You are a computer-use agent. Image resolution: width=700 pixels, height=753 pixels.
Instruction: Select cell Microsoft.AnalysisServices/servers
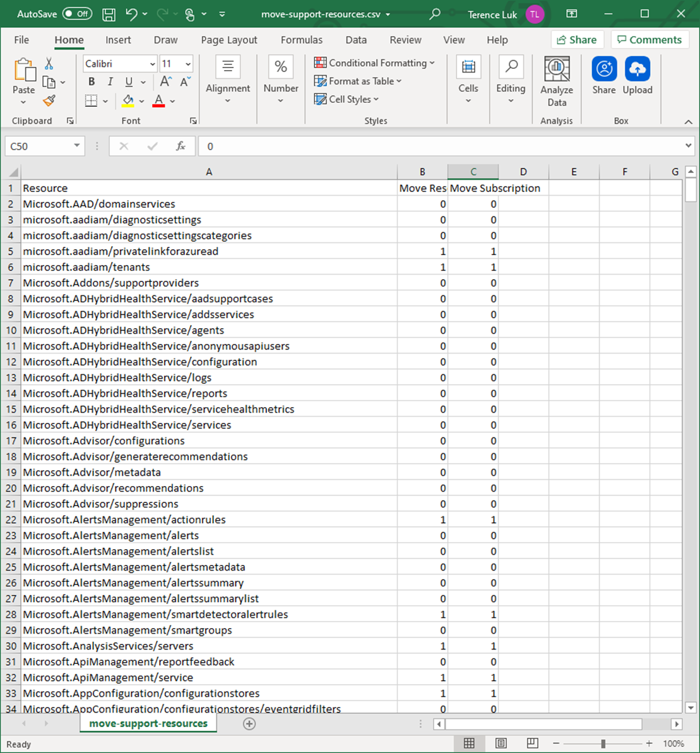pos(209,646)
